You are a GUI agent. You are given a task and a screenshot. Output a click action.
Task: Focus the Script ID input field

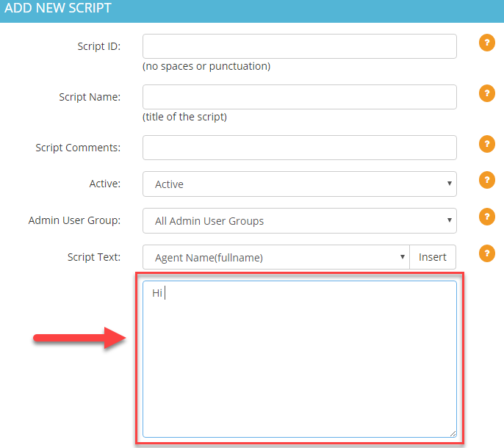coord(300,46)
